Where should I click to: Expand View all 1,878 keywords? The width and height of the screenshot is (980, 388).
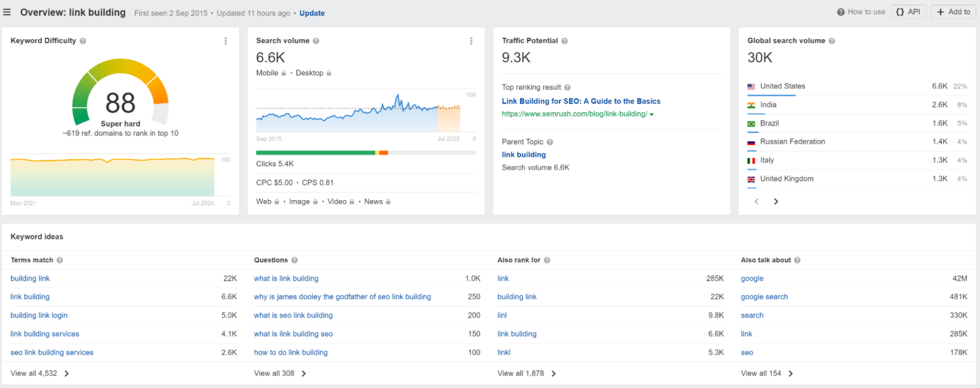(x=527, y=374)
